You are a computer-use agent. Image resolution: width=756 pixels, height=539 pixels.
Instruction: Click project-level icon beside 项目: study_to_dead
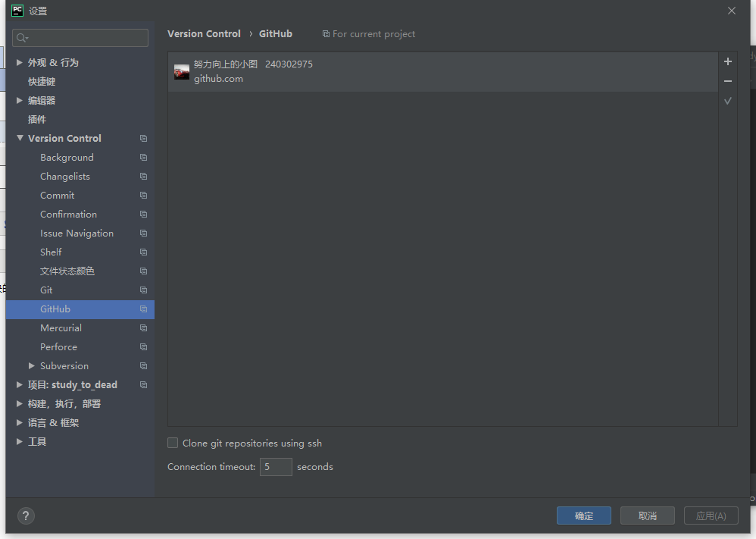(x=143, y=384)
